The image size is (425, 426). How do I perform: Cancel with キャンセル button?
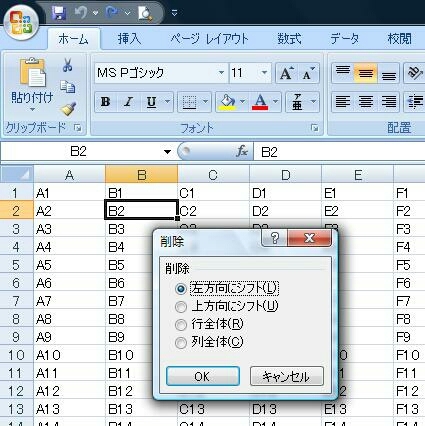(287, 377)
